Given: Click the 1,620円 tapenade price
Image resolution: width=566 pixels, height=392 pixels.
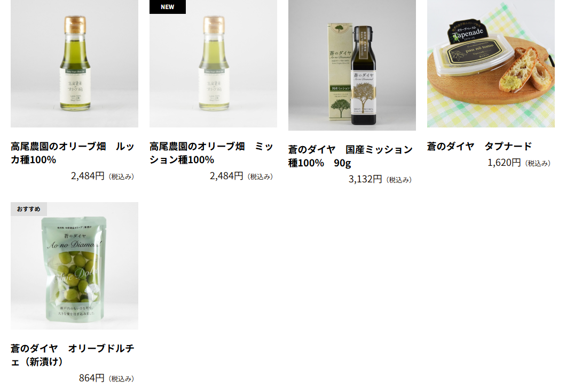Looking at the screenshot, I should point(504,163).
